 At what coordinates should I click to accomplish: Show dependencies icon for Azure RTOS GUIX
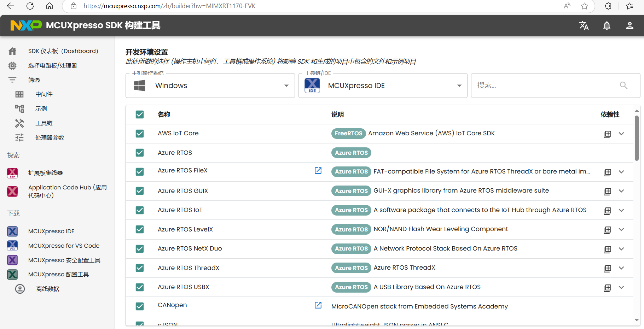pyautogui.click(x=607, y=191)
